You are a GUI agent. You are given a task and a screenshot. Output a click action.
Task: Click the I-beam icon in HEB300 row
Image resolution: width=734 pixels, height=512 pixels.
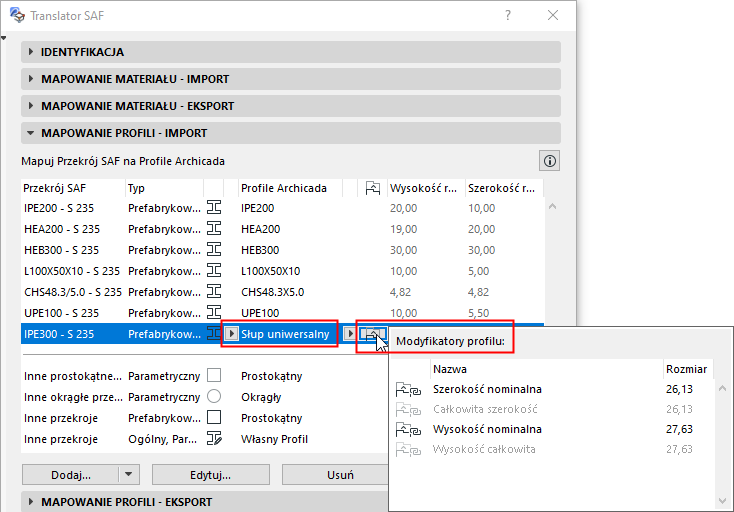tap(214, 249)
